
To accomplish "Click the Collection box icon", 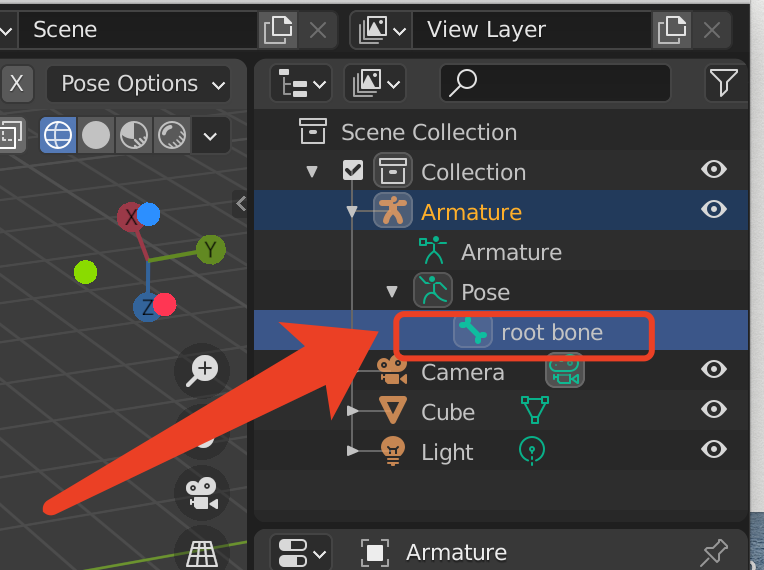I will 393,171.
